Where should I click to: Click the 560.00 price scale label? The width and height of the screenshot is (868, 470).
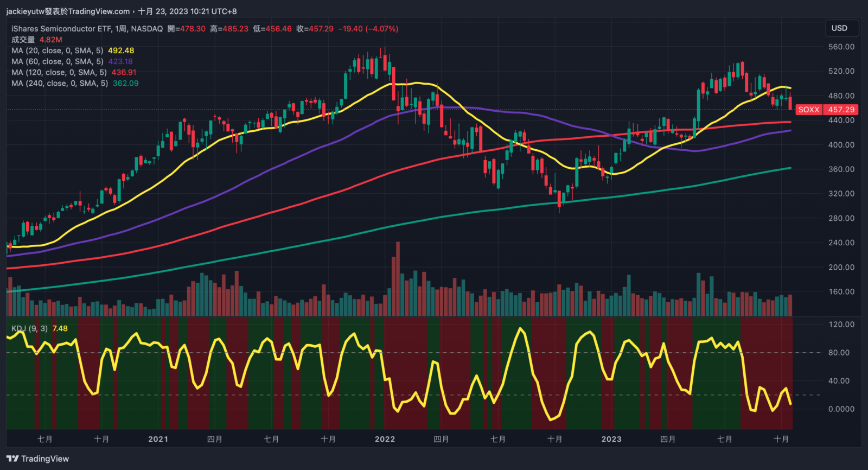(841, 47)
